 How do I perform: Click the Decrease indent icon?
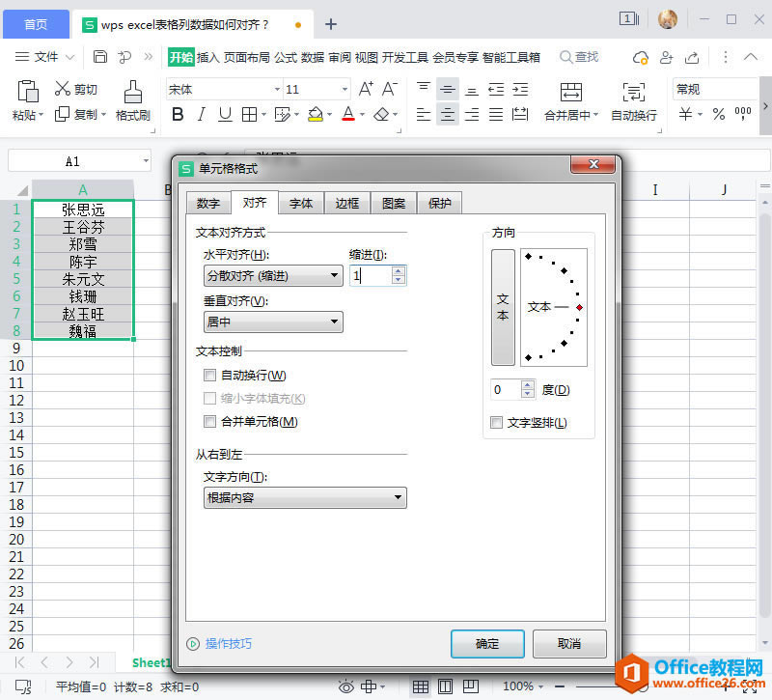tap(495, 89)
